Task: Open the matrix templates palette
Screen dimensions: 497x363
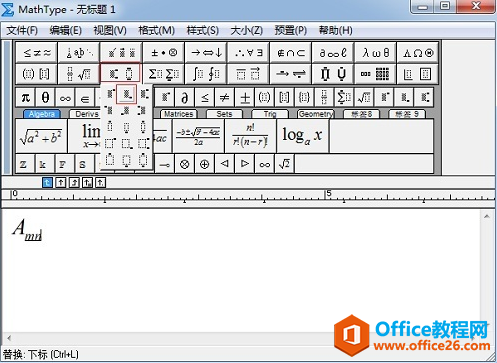Action: pyautogui.click(x=375, y=74)
